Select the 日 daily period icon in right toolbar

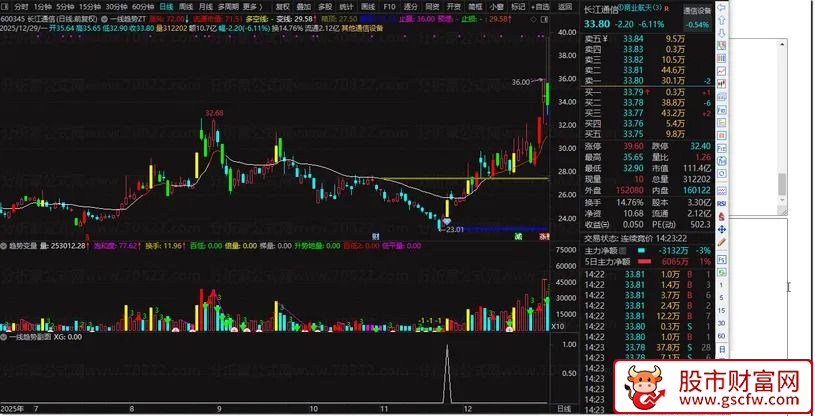click(x=722, y=349)
